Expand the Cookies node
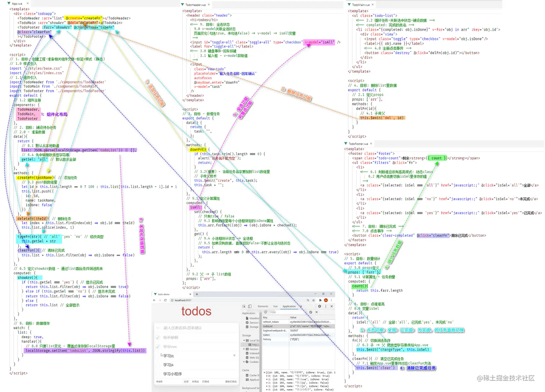Screen dimensions: 545x392 (244, 362)
